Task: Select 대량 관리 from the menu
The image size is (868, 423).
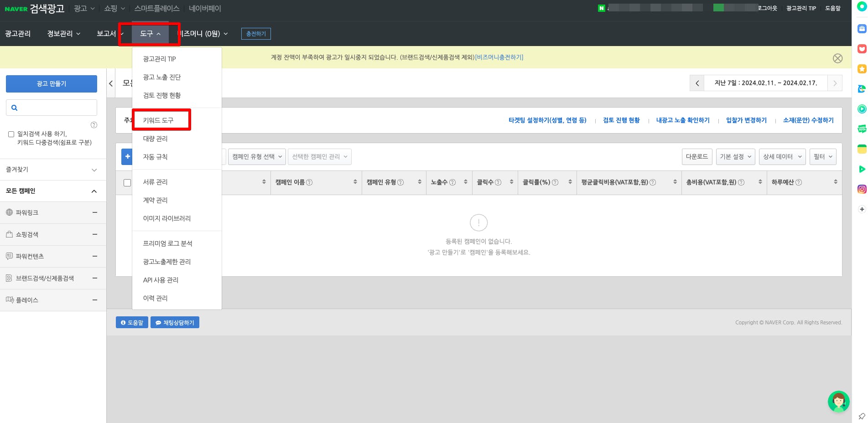Action: coord(156,139)
